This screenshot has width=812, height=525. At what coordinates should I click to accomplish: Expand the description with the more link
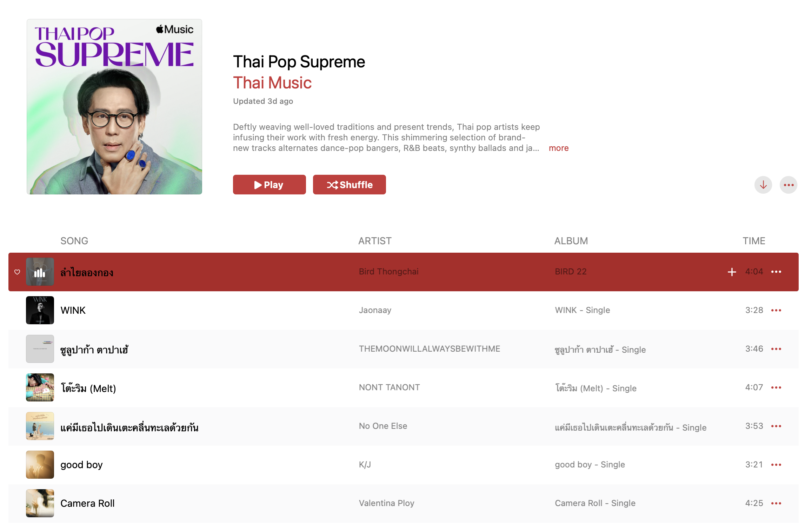point(558,148)
